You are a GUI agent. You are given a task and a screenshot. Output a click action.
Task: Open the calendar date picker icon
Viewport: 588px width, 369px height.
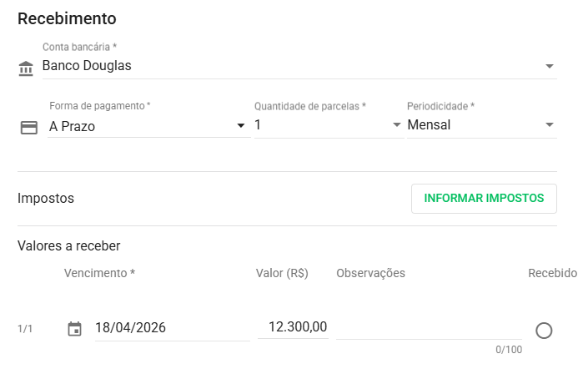74,329
